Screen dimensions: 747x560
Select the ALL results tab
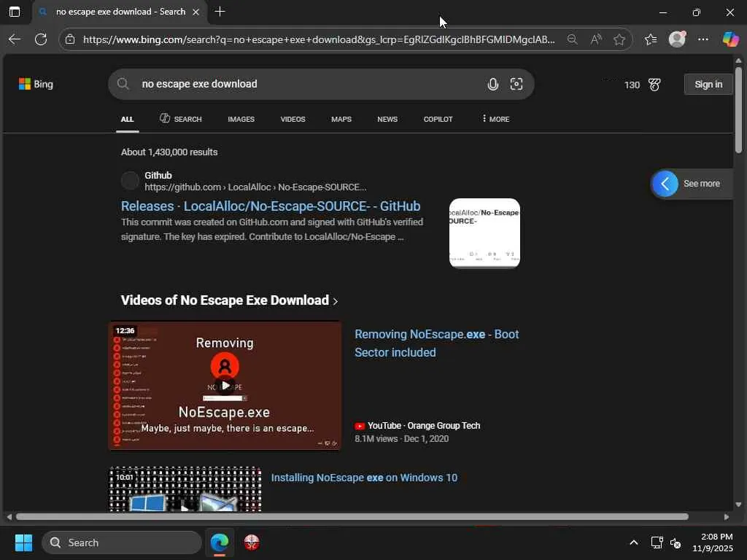pyautogui.click(x=127, y=119)
